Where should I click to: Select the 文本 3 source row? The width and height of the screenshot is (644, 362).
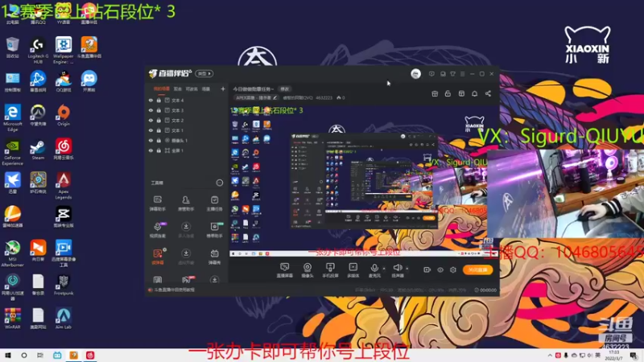tap(187, 110)
